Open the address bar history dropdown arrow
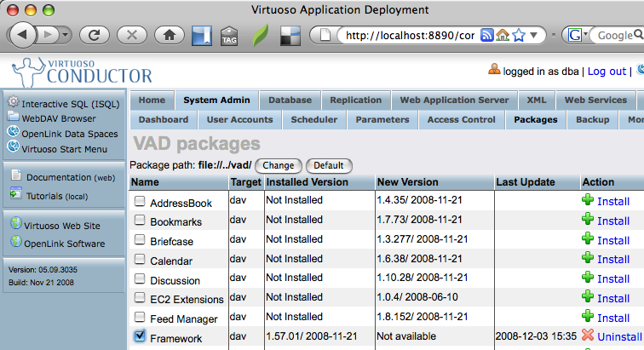Viewport: 644px width, 350px height. point(533,36)
